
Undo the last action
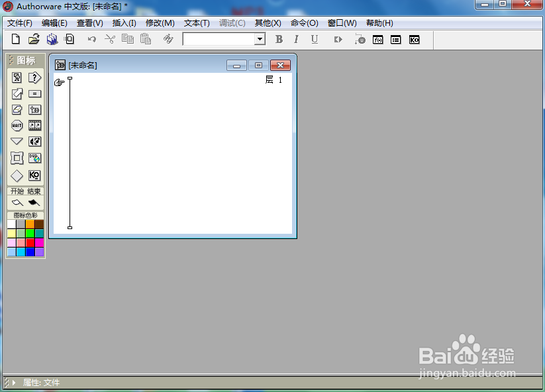coord(92,39)
